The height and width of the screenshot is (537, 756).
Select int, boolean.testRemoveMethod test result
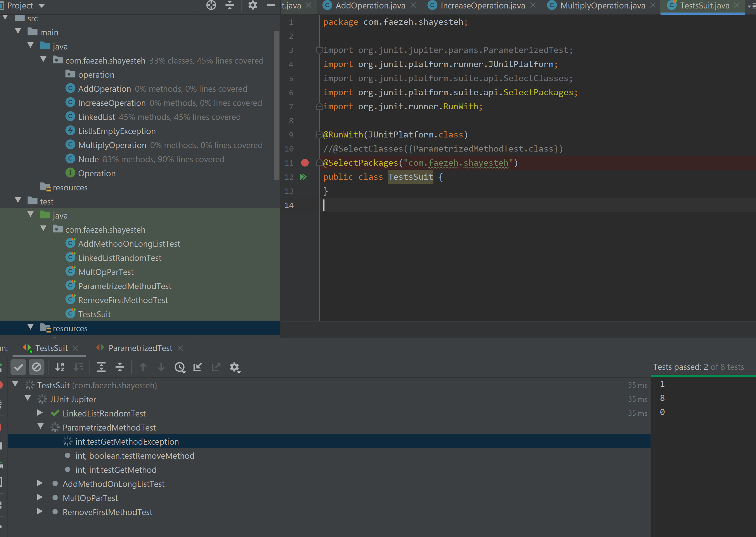135,456
